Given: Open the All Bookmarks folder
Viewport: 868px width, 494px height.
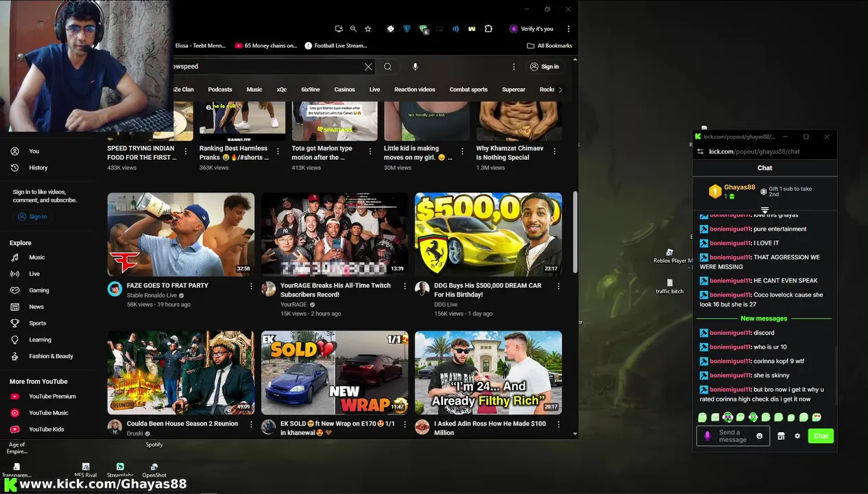Looking at the screenshot, I should pyautogui.click(x=549, y=46).
